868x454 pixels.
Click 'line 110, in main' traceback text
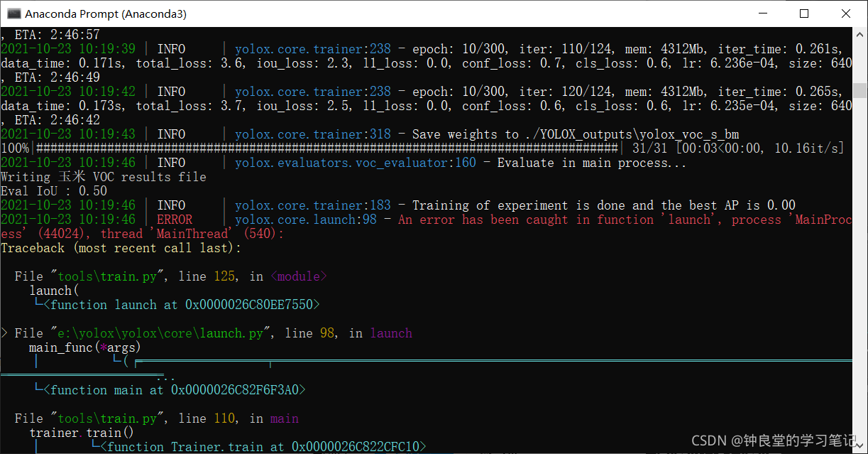[238, 418]
